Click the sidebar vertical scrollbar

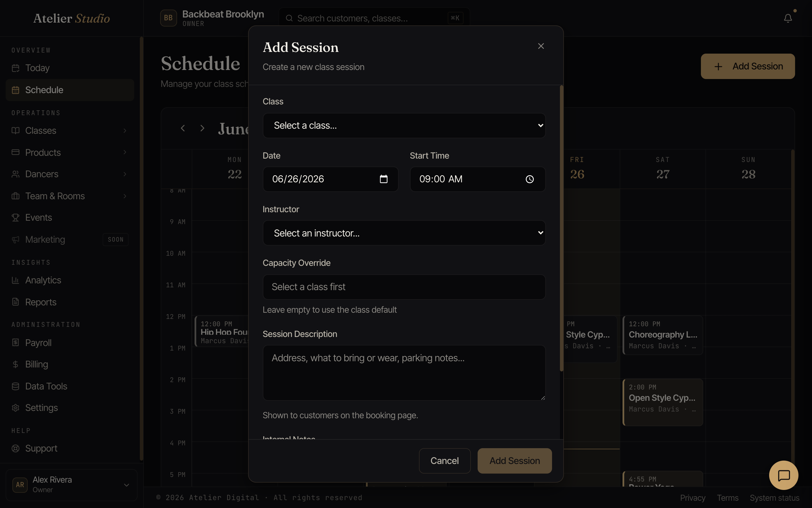[141, 249]
